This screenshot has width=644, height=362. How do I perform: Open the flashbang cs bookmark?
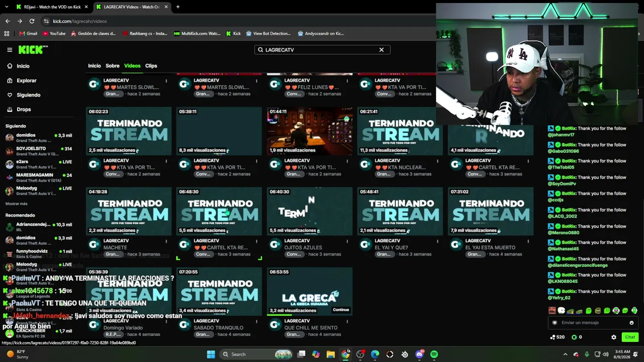click(x=144, y=34)
